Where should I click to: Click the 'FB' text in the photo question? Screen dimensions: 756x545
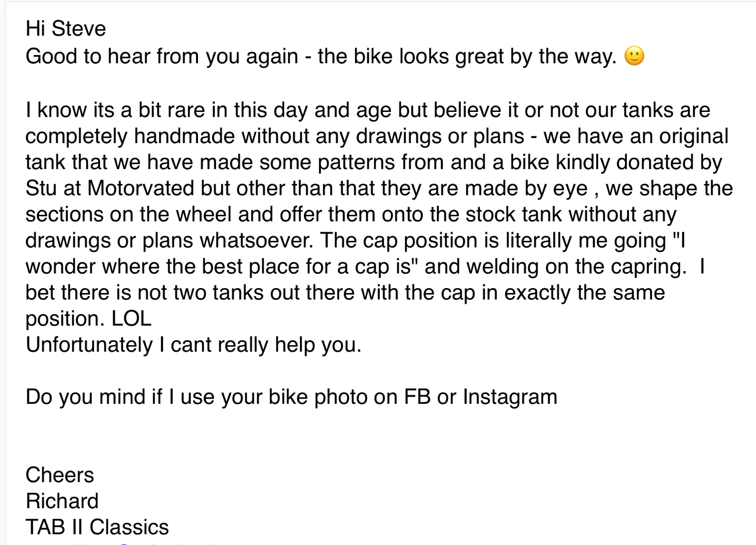click(x=417, y=397)
